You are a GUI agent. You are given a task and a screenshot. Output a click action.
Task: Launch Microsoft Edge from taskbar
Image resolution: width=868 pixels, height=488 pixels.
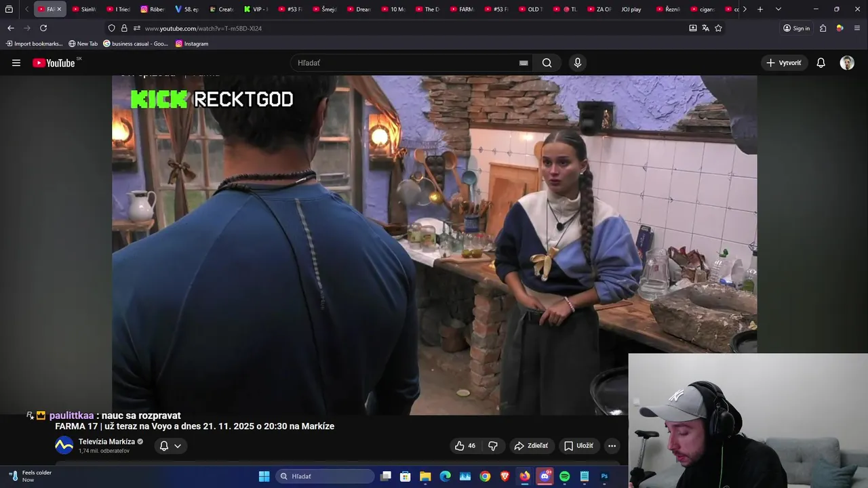[x=446, y=476]
